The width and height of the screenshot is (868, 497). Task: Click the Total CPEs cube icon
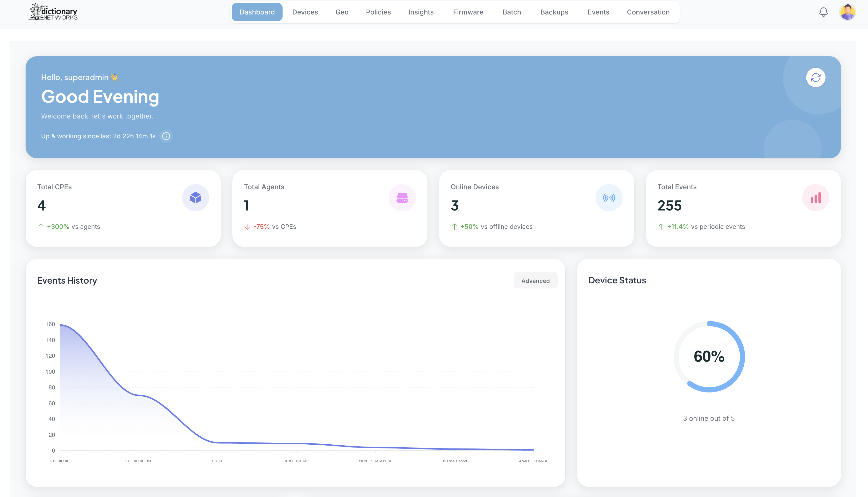click(x=195, y=198)
